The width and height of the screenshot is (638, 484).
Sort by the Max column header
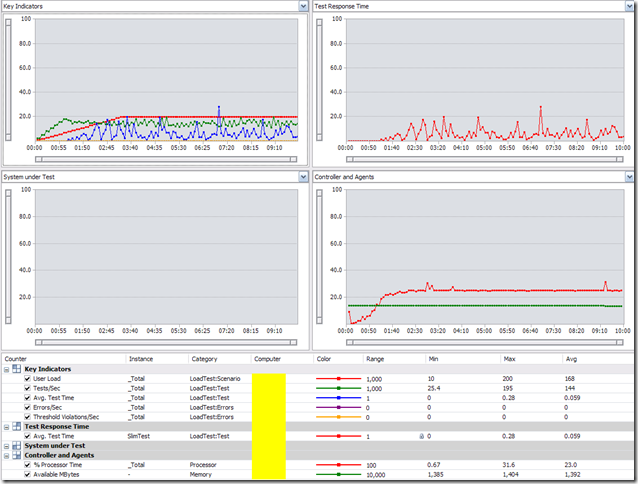pos(509,359)
